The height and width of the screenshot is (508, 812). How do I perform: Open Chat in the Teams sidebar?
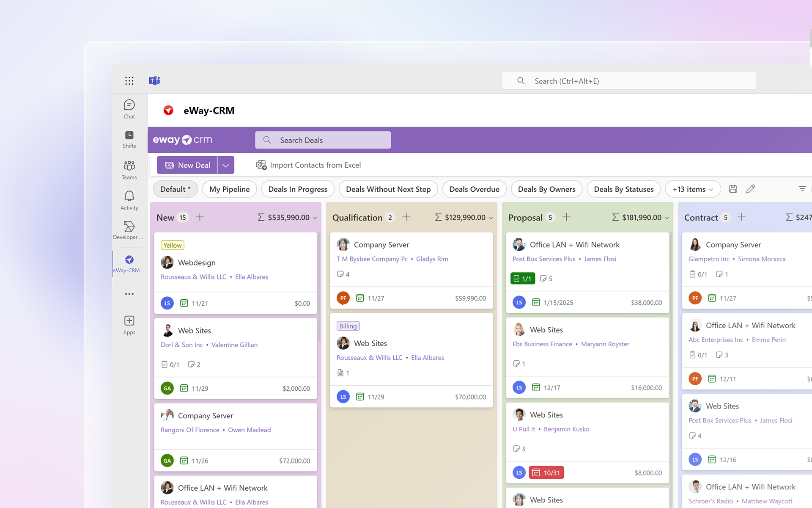pyautogui.click(x=129, y=109)
